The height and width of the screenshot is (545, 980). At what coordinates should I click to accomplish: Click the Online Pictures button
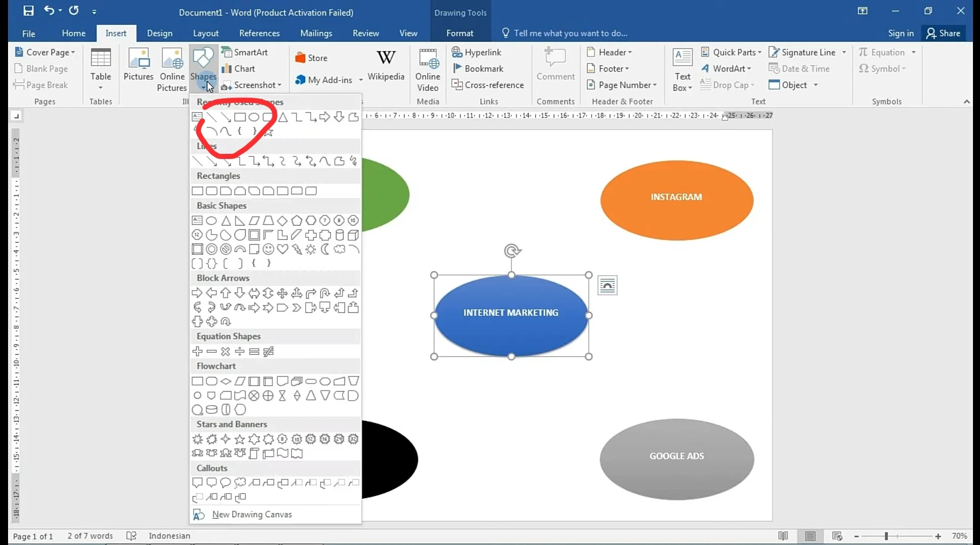click(171, 70)
